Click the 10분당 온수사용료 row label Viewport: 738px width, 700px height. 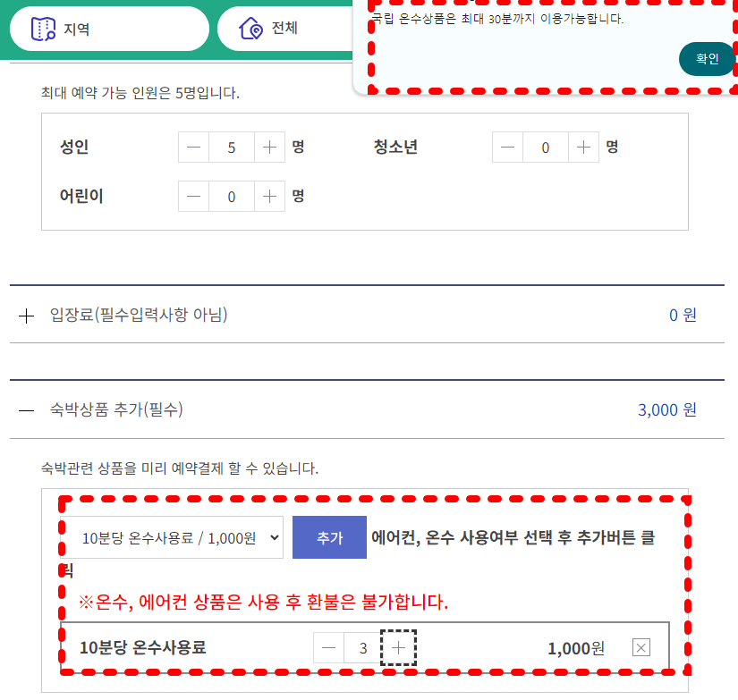coord(142,647)
